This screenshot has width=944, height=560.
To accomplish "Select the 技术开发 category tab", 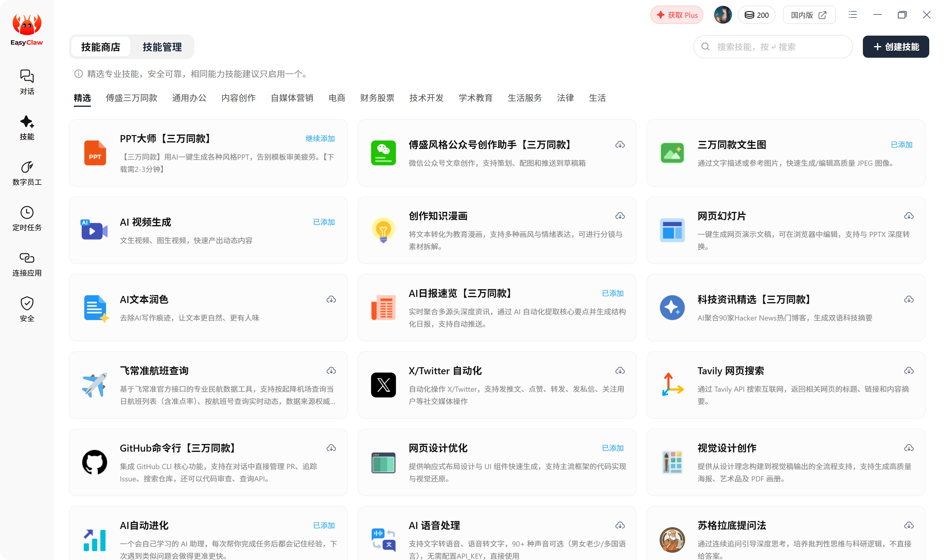I will tap(426, 98).
